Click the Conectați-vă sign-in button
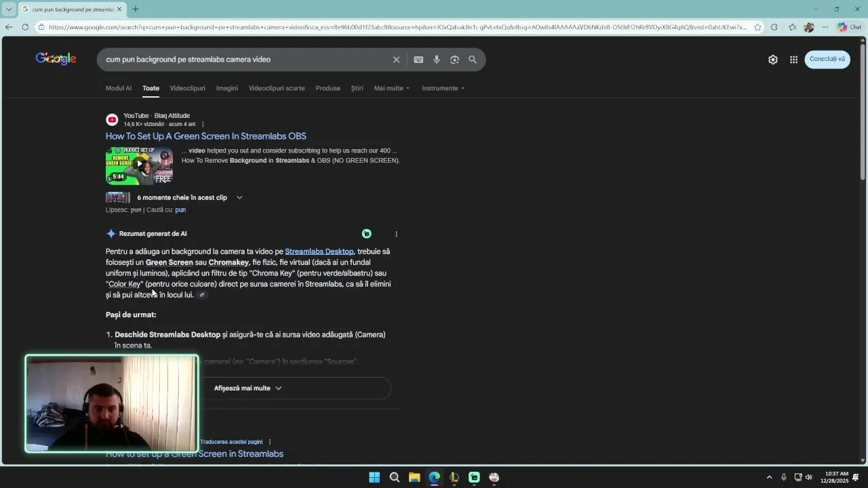 coord(827,59)
